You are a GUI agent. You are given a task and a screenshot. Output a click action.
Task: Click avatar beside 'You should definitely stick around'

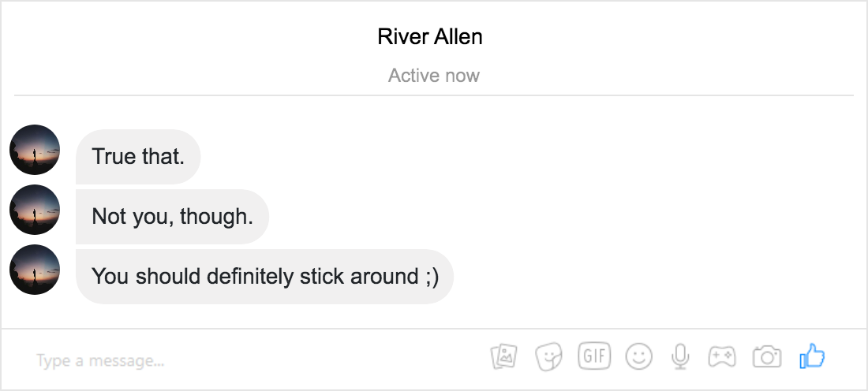tap(35, 270)
